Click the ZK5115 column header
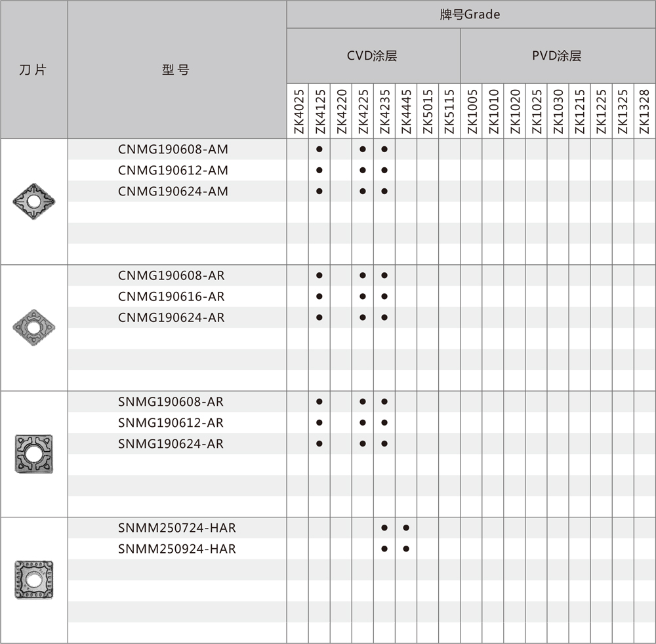Viewport: 656px width, 644px height. coord(449,111)
